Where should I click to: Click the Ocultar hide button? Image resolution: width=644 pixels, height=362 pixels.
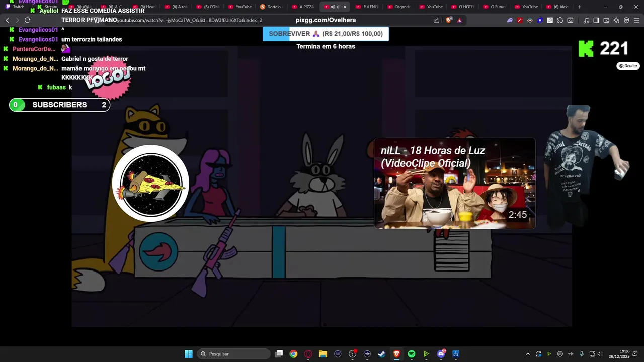coord(628,66)
